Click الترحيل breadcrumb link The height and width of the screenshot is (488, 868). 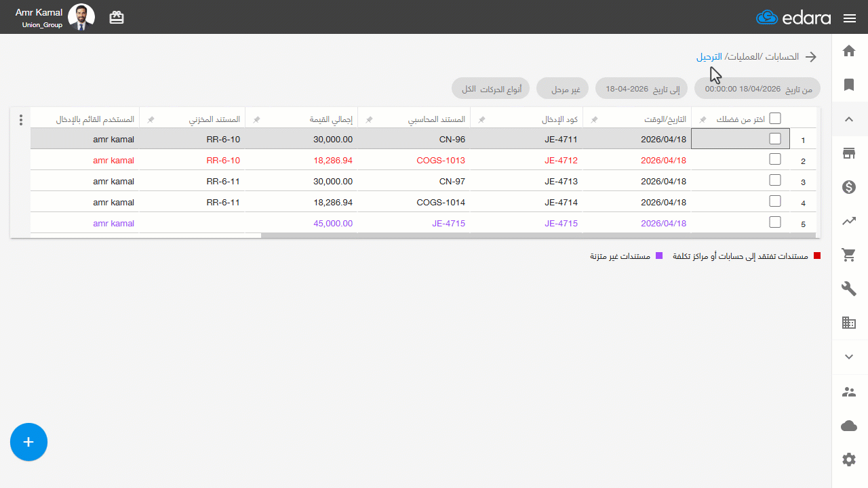pos(709,57)
